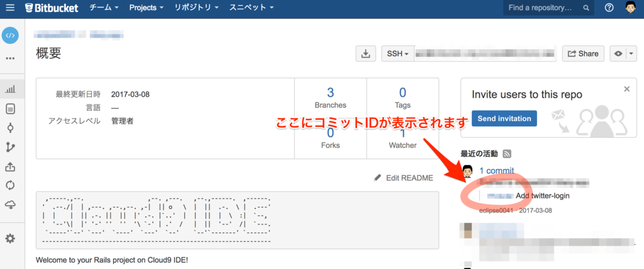Click the Edit README pencil icon
The width and height of the screenshot is (644, 269).
377,178
